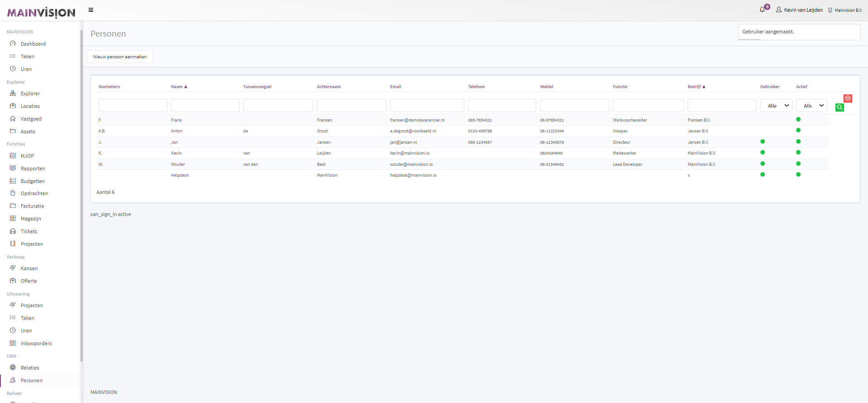Click the green search filter button

click(x=840, y=108)
